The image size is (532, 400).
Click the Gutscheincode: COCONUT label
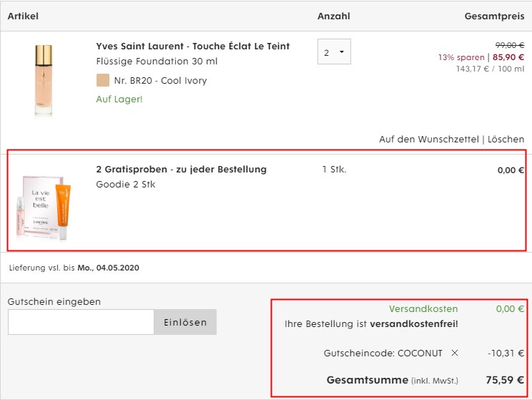click(383, 353)
